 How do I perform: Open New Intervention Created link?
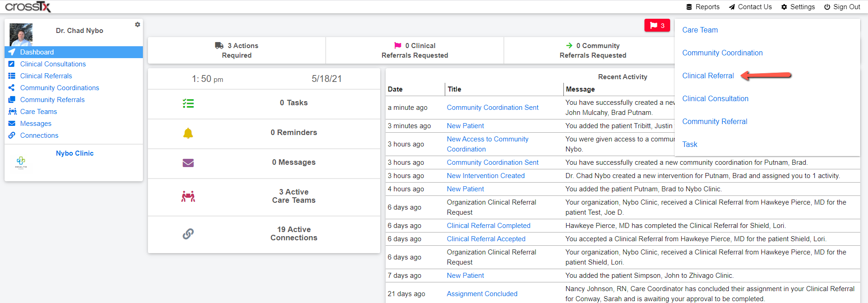[486, 176]
